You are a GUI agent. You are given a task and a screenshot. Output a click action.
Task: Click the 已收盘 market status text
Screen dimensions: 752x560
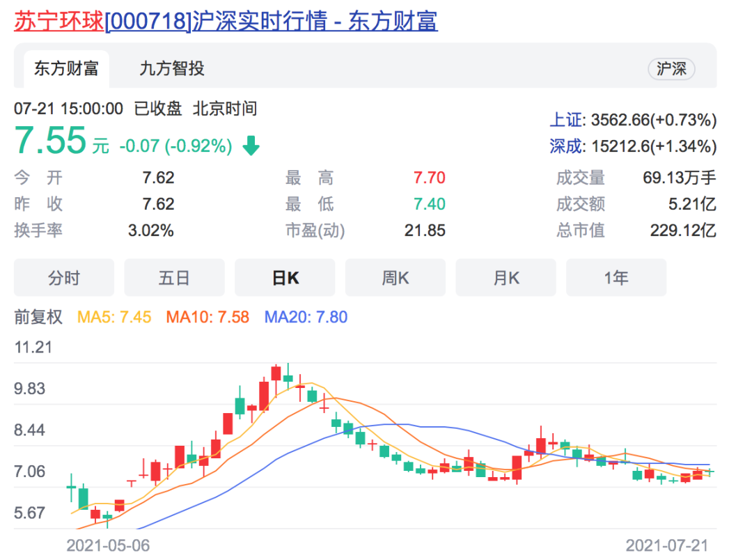point(158,109)
